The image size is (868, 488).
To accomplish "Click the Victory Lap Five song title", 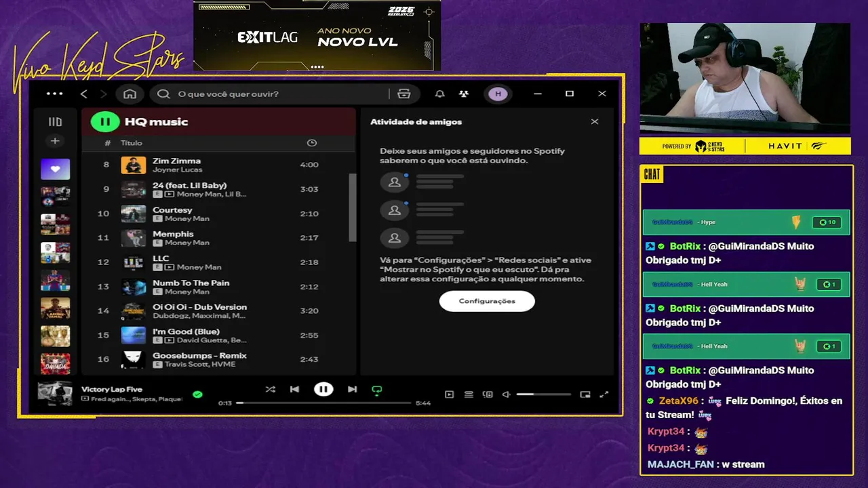I will [112, 389].
